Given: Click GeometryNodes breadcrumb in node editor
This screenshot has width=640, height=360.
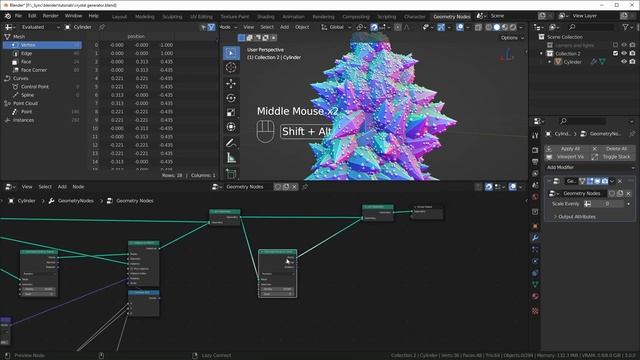Looking at the screenshot, I should pos(76,201).
